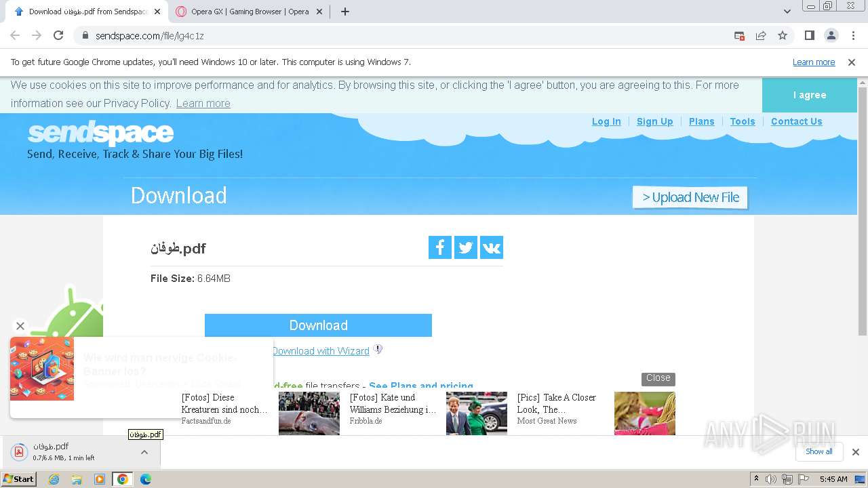View site information via the padlock icon
The width and height of the screenshot is (868, 488).
85,35
